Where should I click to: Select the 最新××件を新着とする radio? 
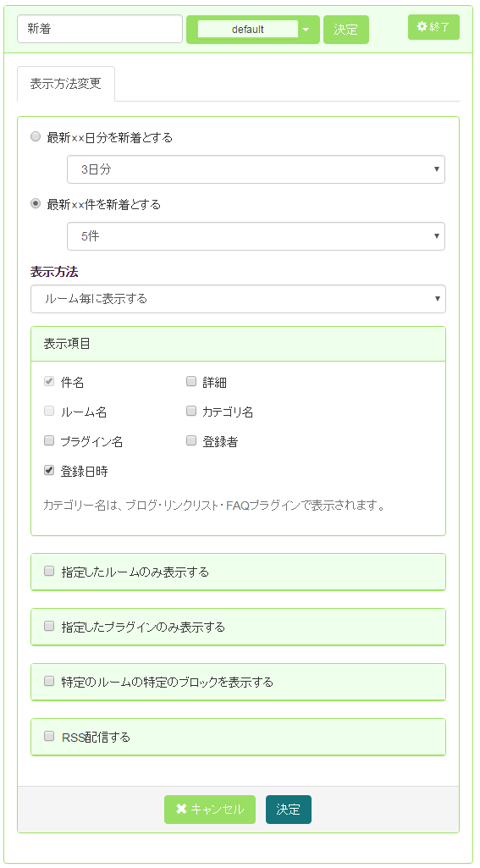pyautogui.click(x=36, y=204)
